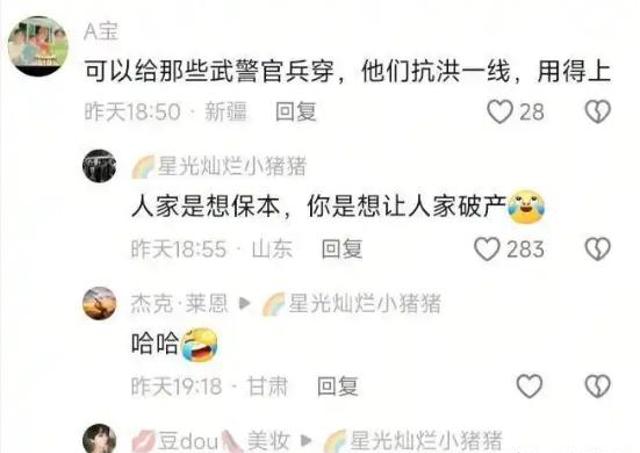Select reply text 人家是想保本

[x=206, y=206]
